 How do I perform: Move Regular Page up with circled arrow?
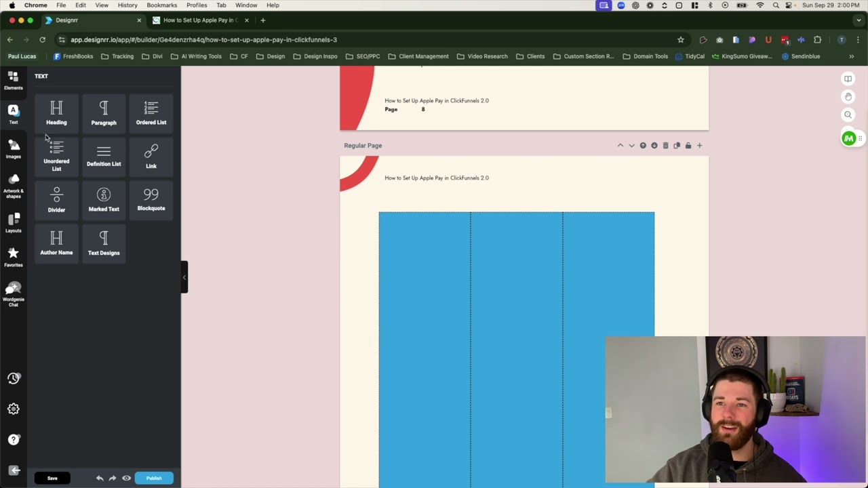click(643, 146)
